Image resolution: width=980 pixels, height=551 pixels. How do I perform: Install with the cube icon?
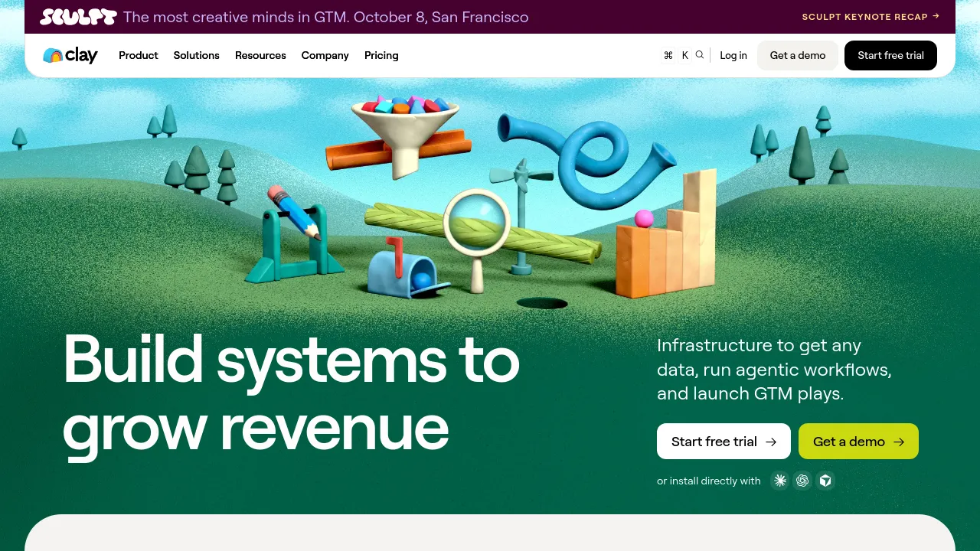point(825,481)
